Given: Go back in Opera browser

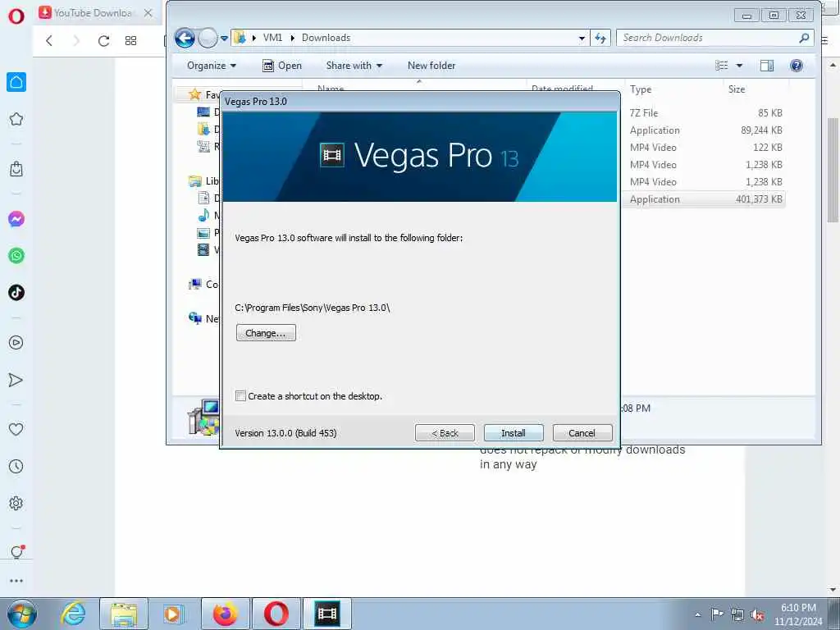Looking at the screenshot, I should [49, 41].
